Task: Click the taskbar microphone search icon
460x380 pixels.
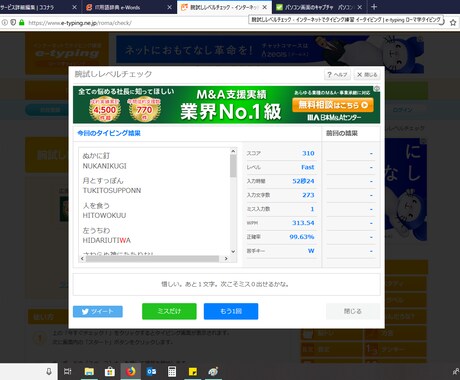Action: 49,371
